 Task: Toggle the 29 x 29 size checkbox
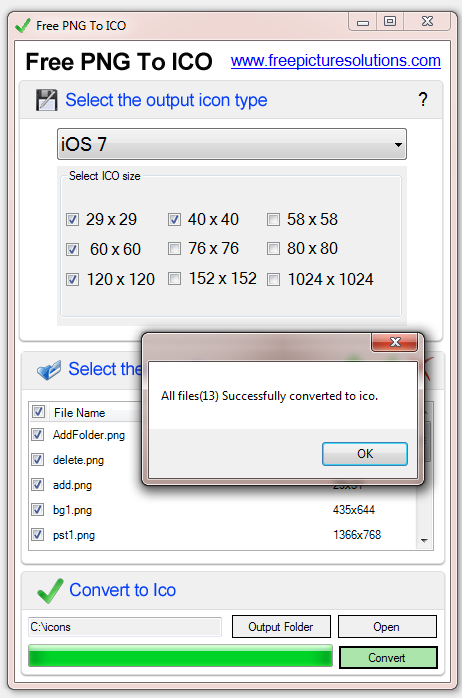point(72,219)
